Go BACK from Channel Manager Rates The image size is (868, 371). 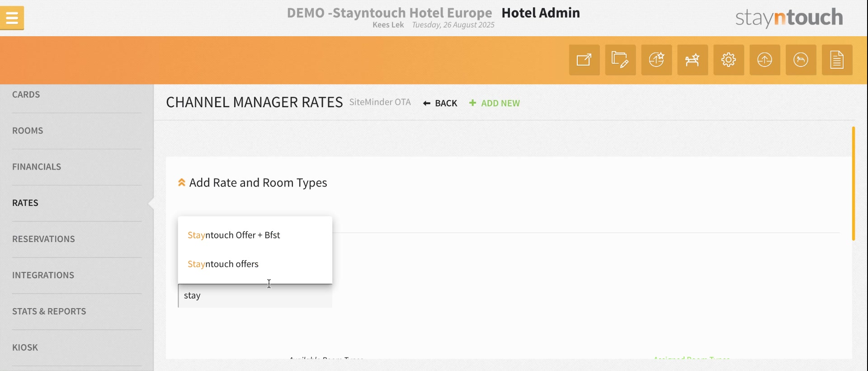pyautogui.click(x=440, y=104)
